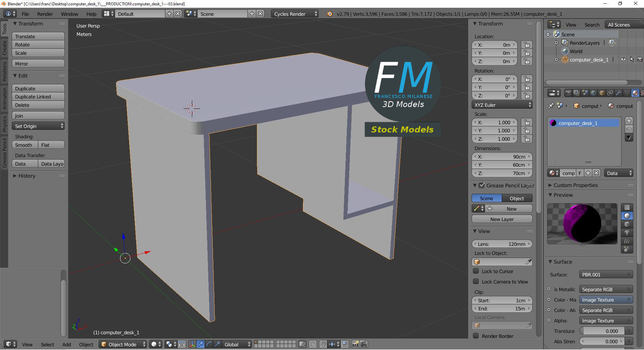Open Render menu

coord(45,14)
